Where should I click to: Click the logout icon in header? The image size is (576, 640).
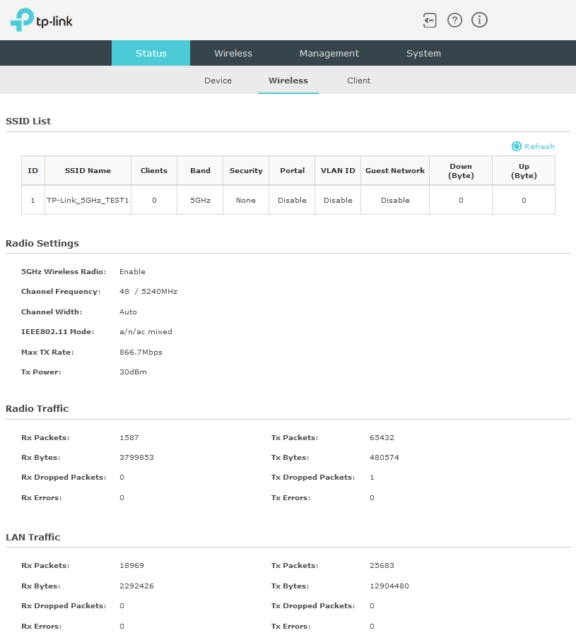[429, 20]
